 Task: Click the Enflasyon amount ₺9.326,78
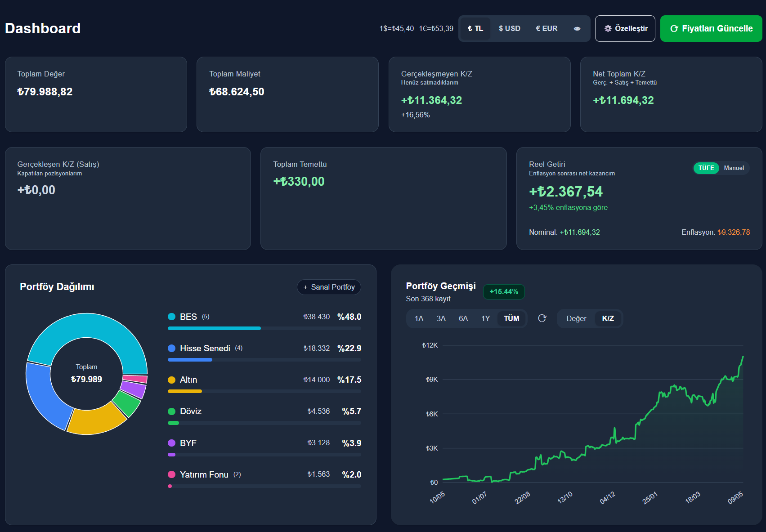[734, 232]
